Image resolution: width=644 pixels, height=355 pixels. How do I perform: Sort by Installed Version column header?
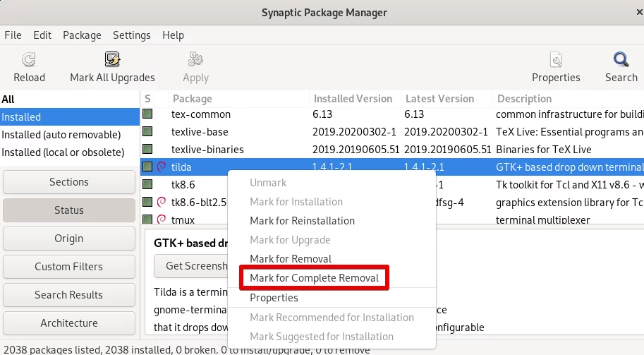pyautogui.click(x=355, y=99)
